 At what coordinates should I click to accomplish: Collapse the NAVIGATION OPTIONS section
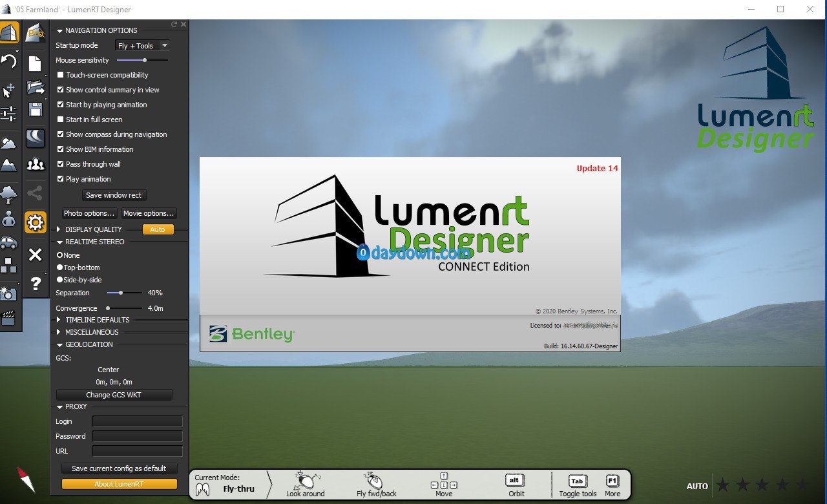59,30
